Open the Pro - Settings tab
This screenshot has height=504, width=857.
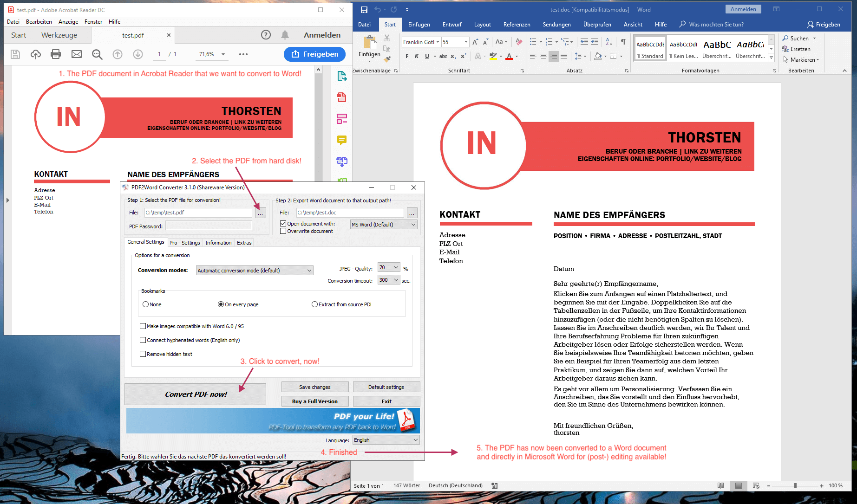(184, 243)
